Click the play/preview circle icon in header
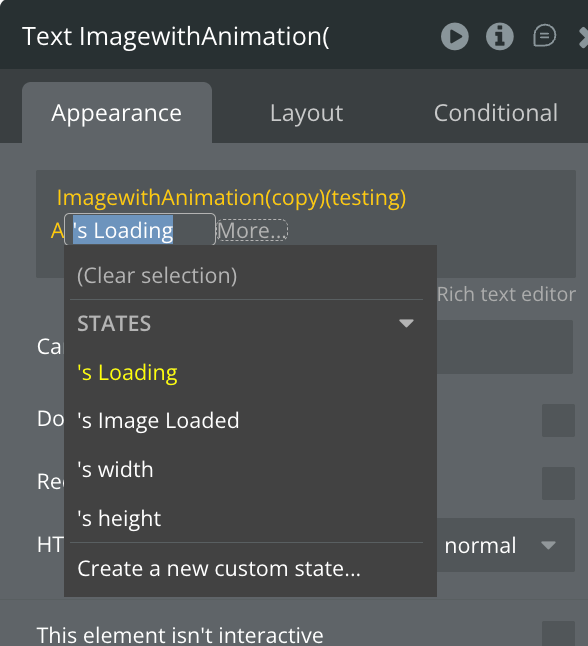The height and width of the screenshot is (646, 588). point(454,37)
